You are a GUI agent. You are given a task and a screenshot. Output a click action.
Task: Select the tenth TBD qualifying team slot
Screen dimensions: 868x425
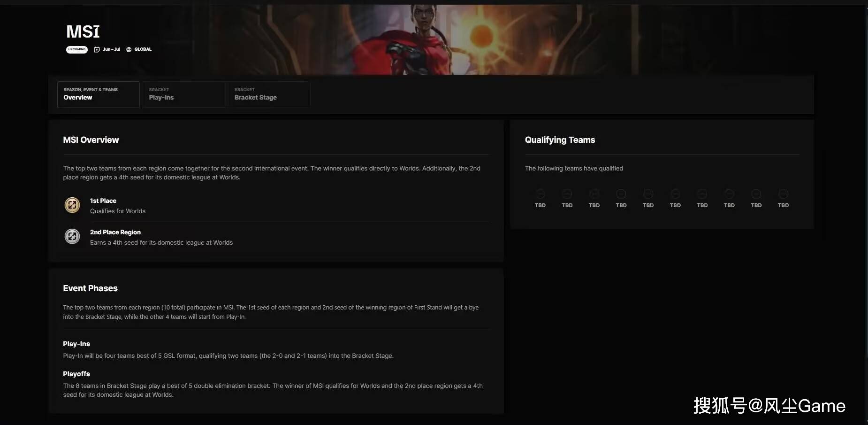pyautogui.click(x=783, y=198)
